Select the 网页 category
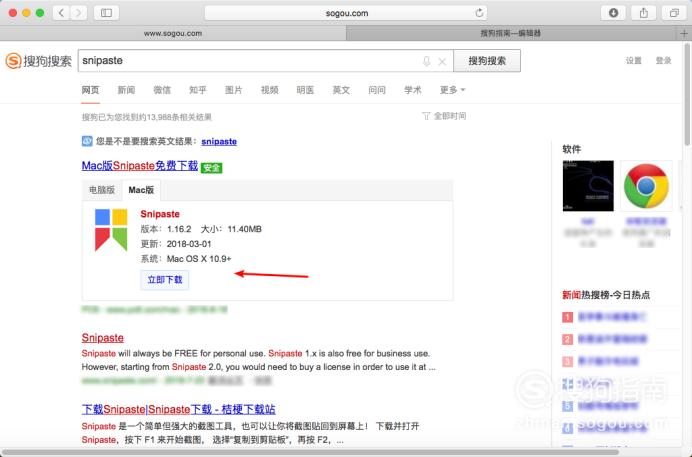This screenshot has width=692, height=457. tap(90, 90)
